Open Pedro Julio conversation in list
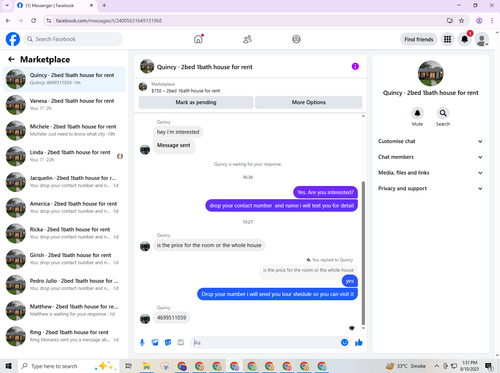The width and height of the screenshot is (500, 373). [64, 284]
